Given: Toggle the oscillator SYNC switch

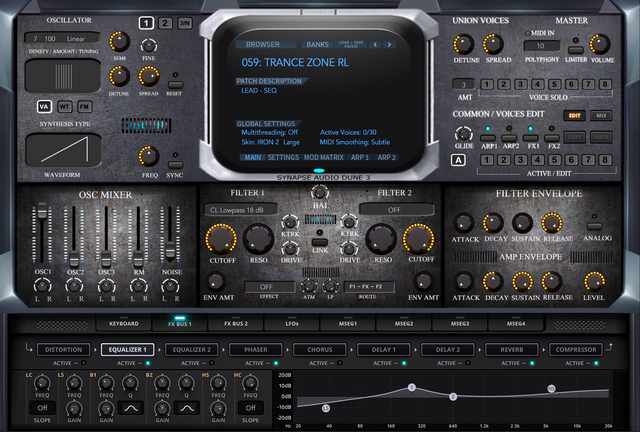Looking at the screenshot, I should 175,165.
